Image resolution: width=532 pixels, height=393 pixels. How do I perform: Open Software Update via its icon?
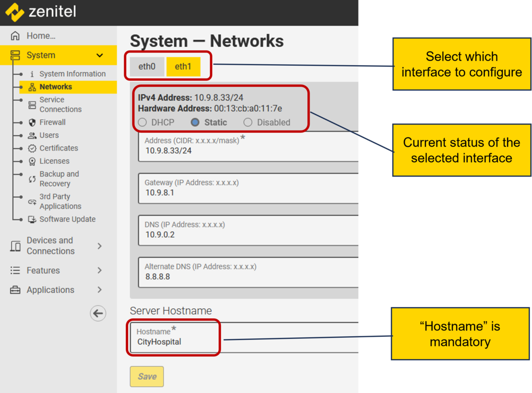tap(33, 219)
